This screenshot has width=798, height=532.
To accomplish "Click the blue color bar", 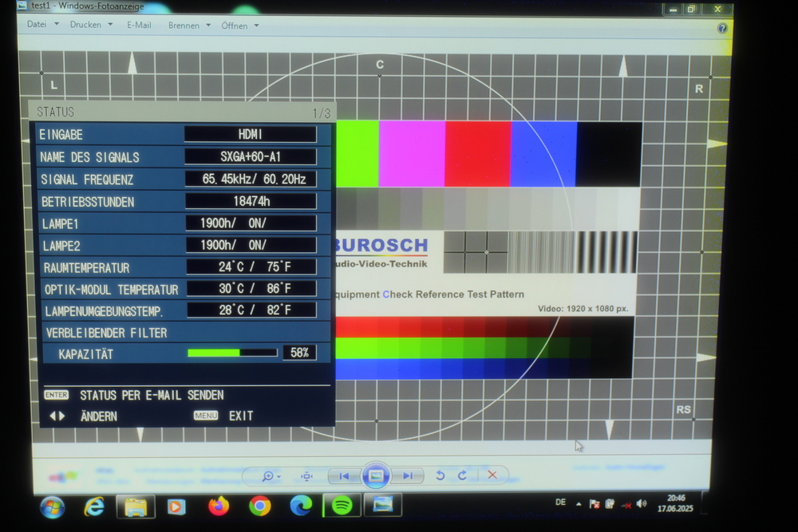I will (x=543, y=154).
